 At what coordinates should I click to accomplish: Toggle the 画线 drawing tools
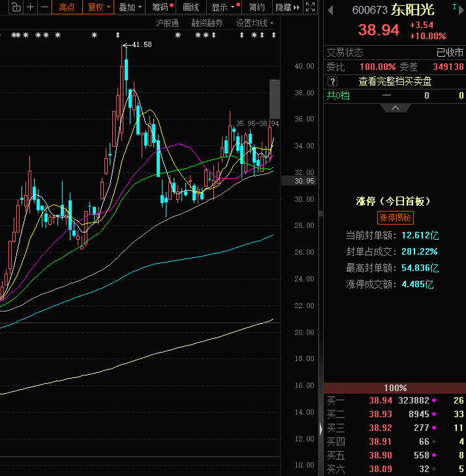[x=191, y=7]
